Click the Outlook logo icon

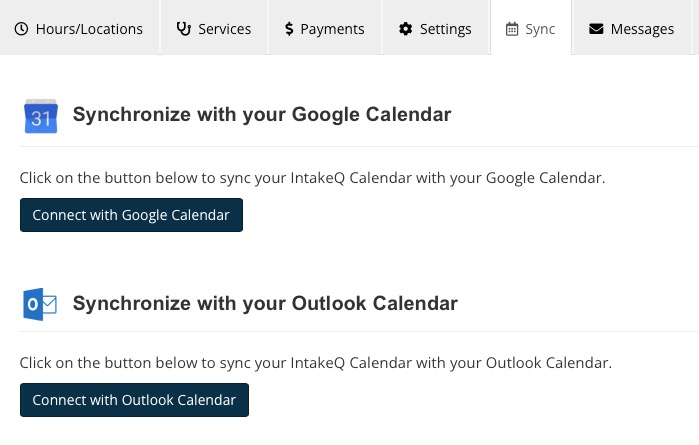(x=40, y=305)
